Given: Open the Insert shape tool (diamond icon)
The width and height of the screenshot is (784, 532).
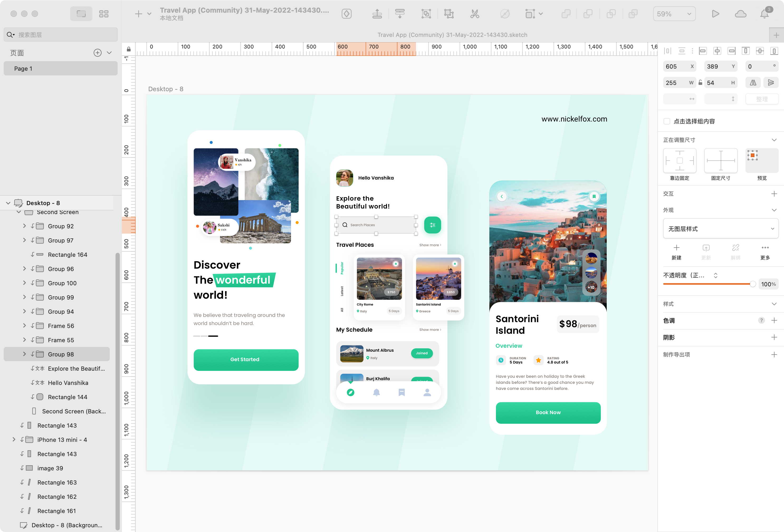Looking at the screenshot, I should [x=346, y=14].
